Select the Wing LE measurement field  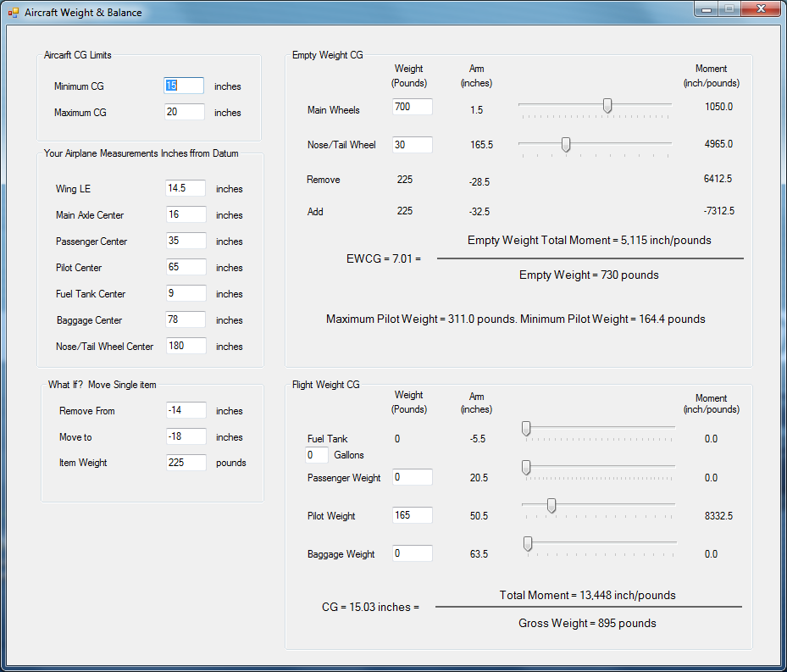[186, 188]
